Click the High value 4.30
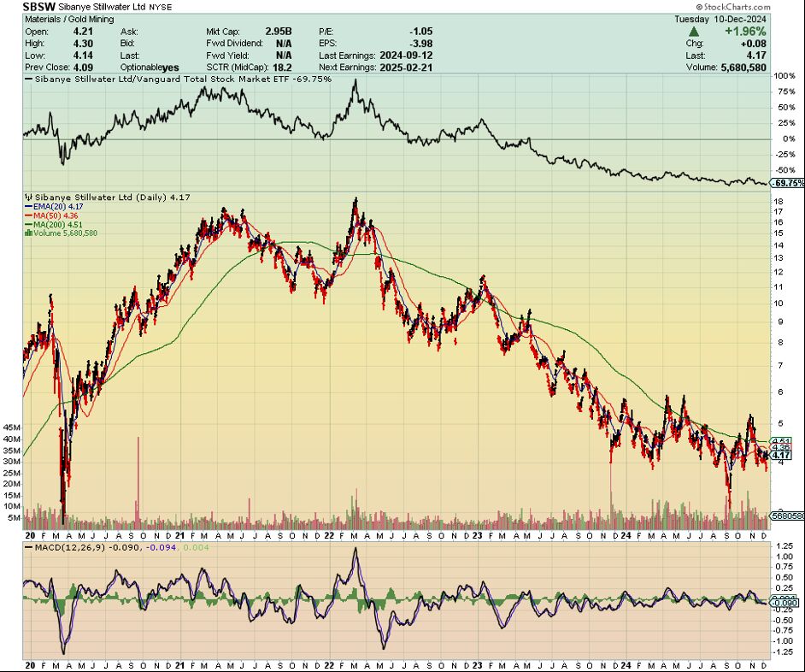This screenshot has width=805, height=672. pyautogui.click(x=83, y=43)
